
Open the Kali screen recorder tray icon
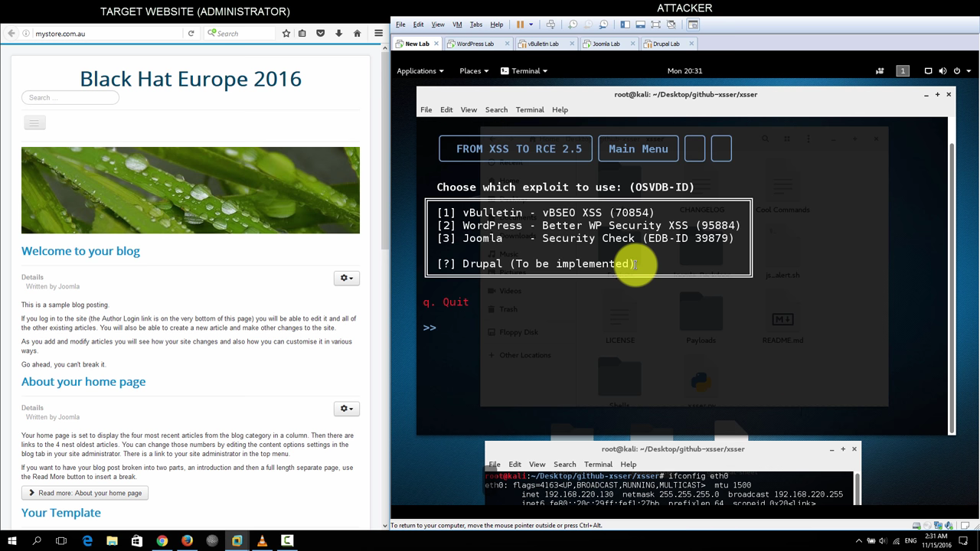[880, 70]
